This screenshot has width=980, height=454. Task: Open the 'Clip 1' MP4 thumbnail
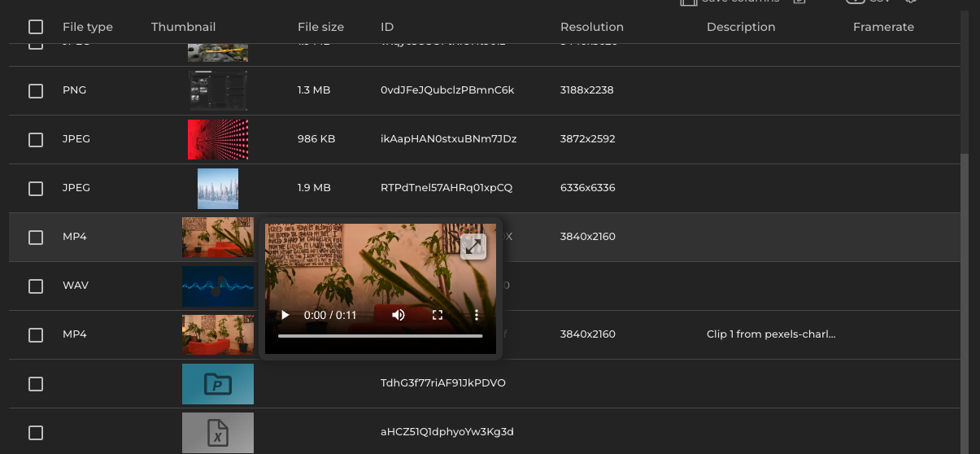click(218, 334)
